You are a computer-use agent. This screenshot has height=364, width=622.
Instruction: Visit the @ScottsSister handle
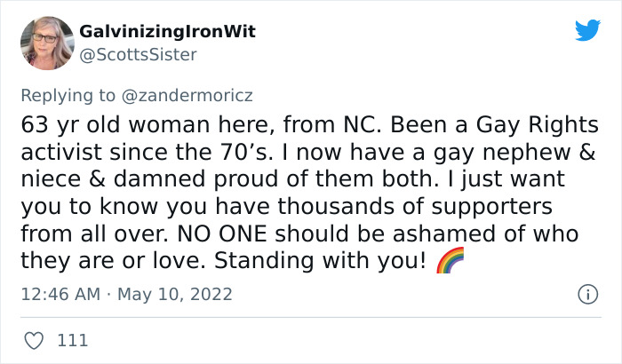coord(138,54)
